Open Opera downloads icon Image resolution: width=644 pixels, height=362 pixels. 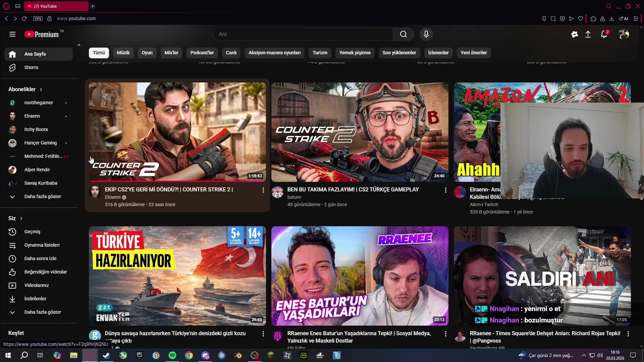611,19
